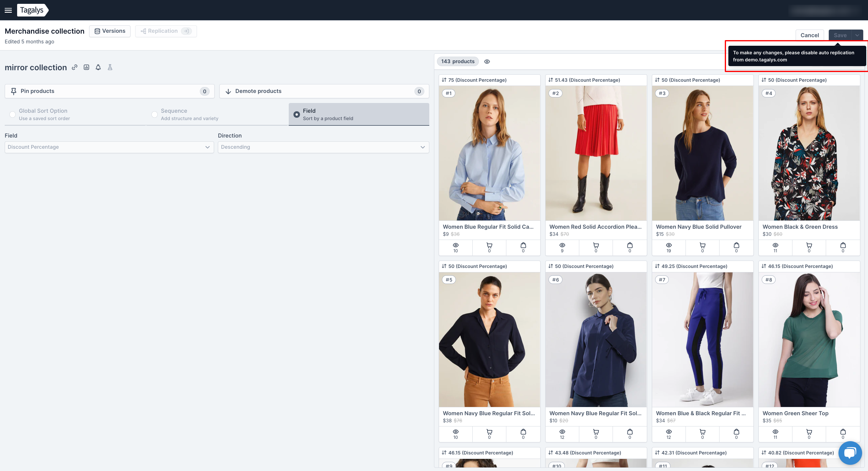868x471 pixels.
Task: Click navy shirt image at #6
Action: point(596,340)
